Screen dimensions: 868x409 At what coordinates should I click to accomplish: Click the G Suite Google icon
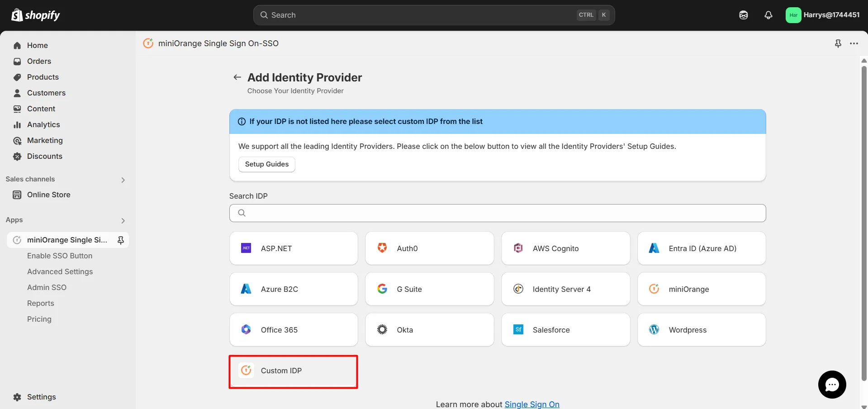(382, 289)
